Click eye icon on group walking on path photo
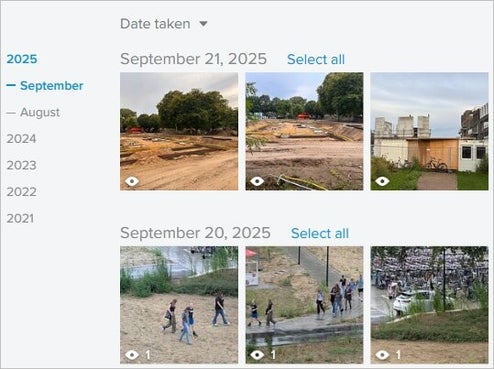Image resolution: width=494 pixels, height=369 pixels. pyautogui.click(x=257, y=355)
